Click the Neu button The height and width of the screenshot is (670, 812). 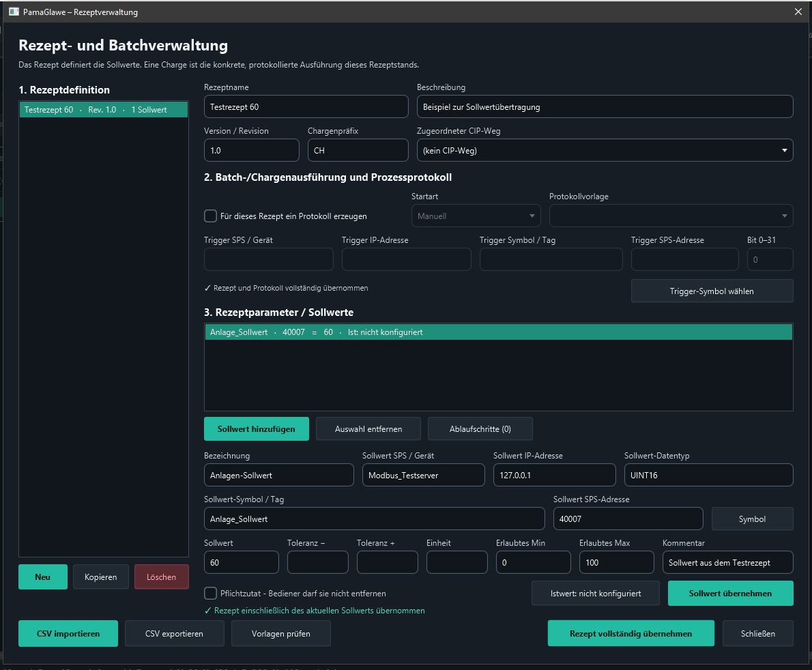43,577
